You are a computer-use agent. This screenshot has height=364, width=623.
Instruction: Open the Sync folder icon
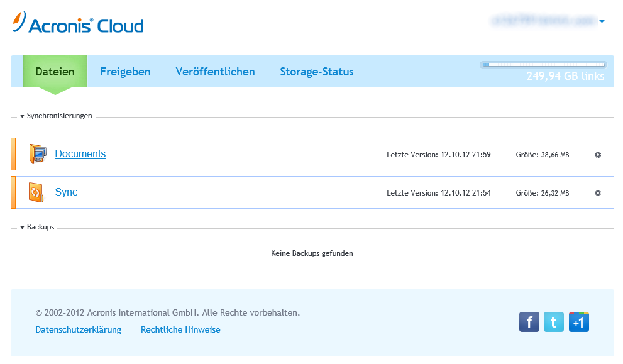click(x=36, y=192)
